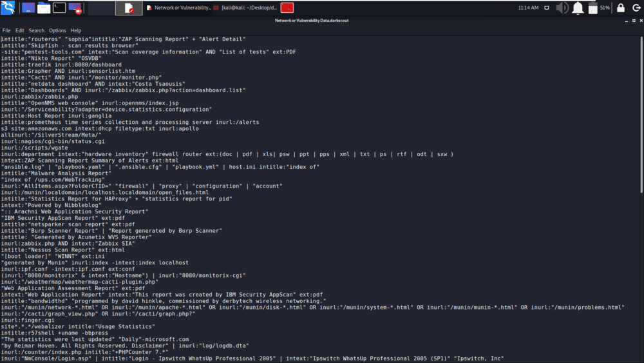
Task: Click the line allinurl:"/SilverStream/Meta/"
Action: pyautogui.click(x=51, y=135)
